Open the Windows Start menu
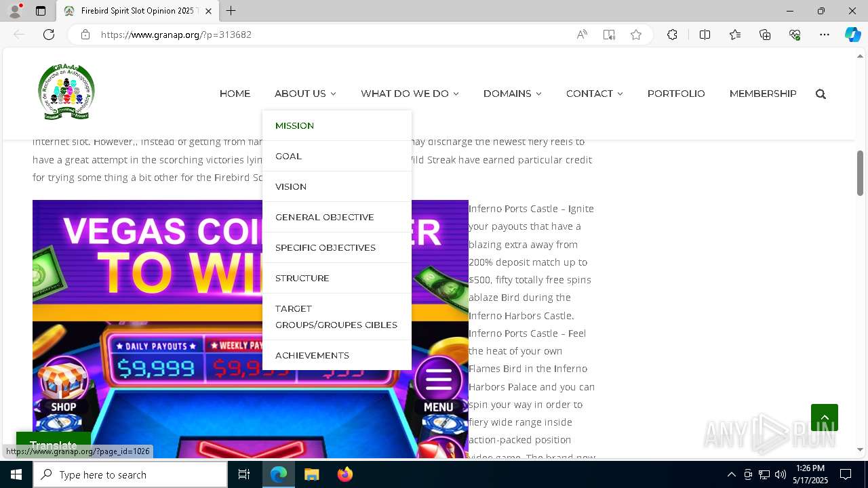 pos(16,474)
